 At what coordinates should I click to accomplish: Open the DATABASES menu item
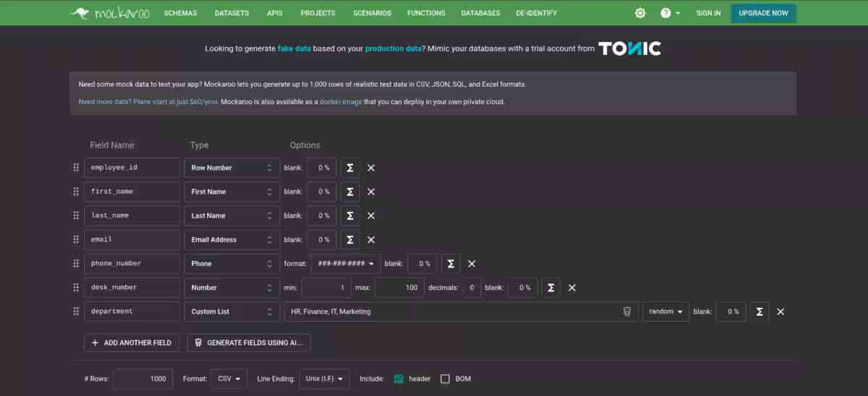pyautogui.click(x=480, y=13)
